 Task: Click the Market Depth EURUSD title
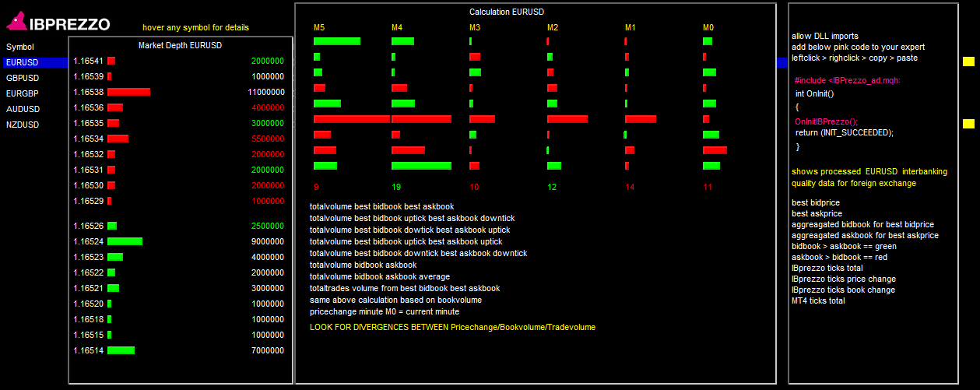180,45
